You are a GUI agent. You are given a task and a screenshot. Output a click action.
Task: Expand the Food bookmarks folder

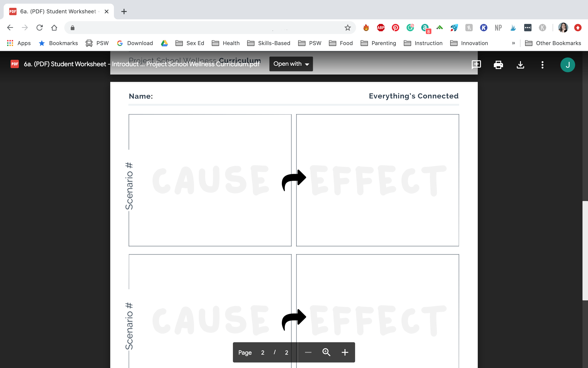[x=341, y=43]
